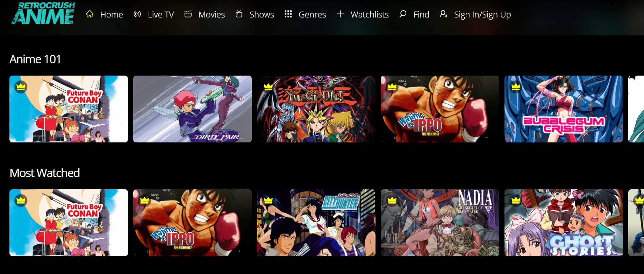Click the Home house icon

click(x=90, y=14)
